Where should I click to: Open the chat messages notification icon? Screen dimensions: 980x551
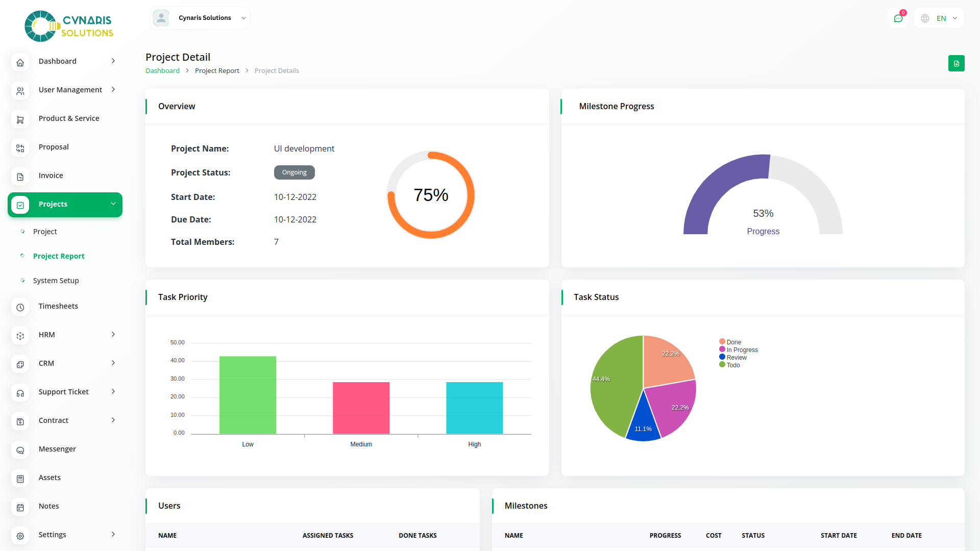pos(898,18)
